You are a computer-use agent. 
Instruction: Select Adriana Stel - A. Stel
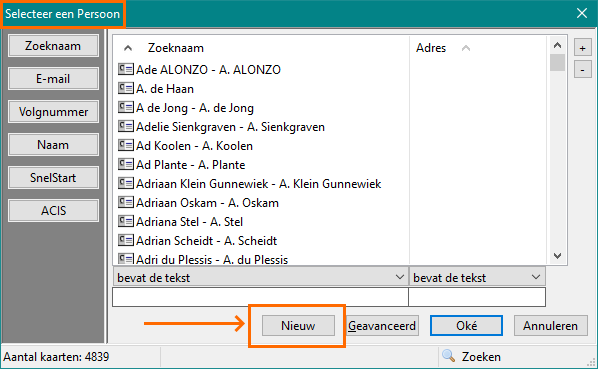(x=190, y=222)
